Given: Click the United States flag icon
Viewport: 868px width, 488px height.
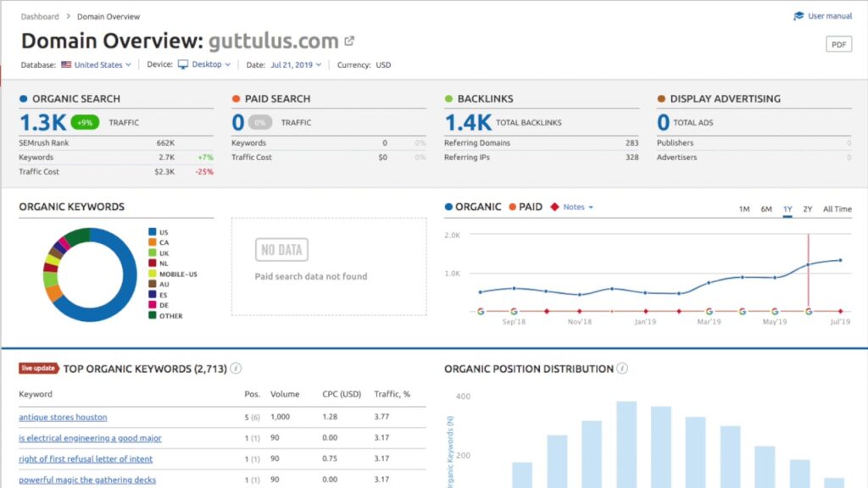Looking at the screenshot, I should click(x=66, y=64).
